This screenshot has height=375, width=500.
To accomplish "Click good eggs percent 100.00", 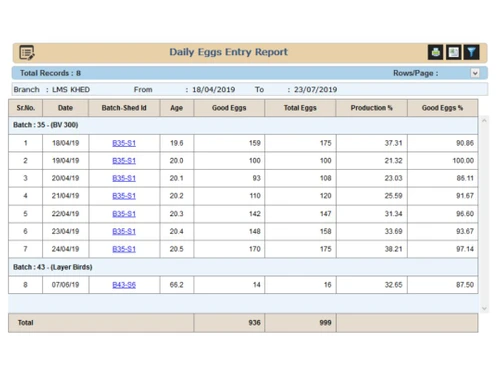I will coord(463,161).
